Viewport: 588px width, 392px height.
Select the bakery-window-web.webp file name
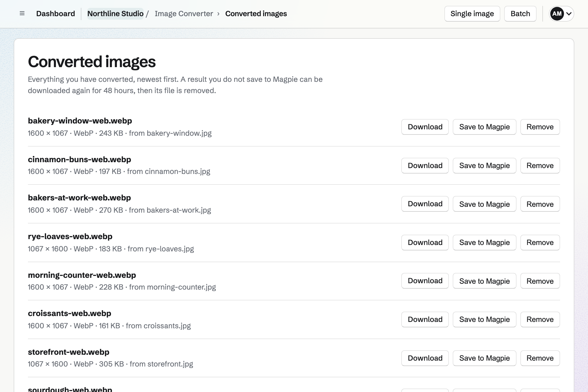[80, 121]
